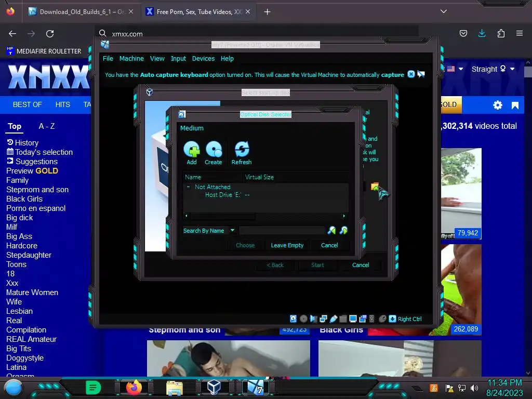Click display icon in VM status bar
Screen dimensions: 532x399
coord(353,318)
